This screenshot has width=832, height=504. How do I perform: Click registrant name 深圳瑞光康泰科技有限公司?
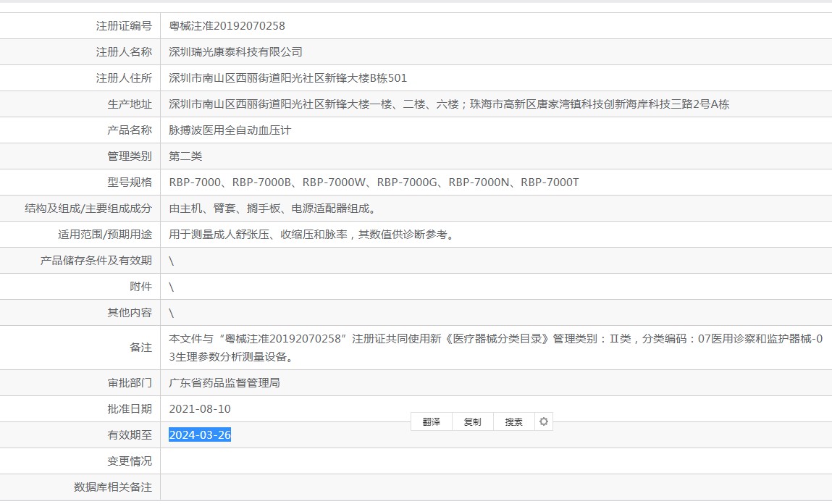tap(235, 52)
